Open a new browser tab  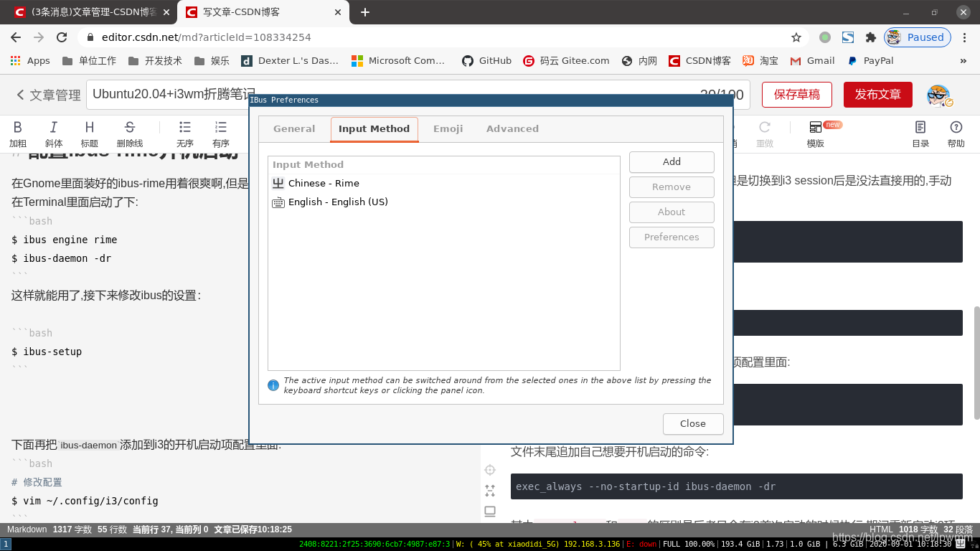click(x=365, y=12)
